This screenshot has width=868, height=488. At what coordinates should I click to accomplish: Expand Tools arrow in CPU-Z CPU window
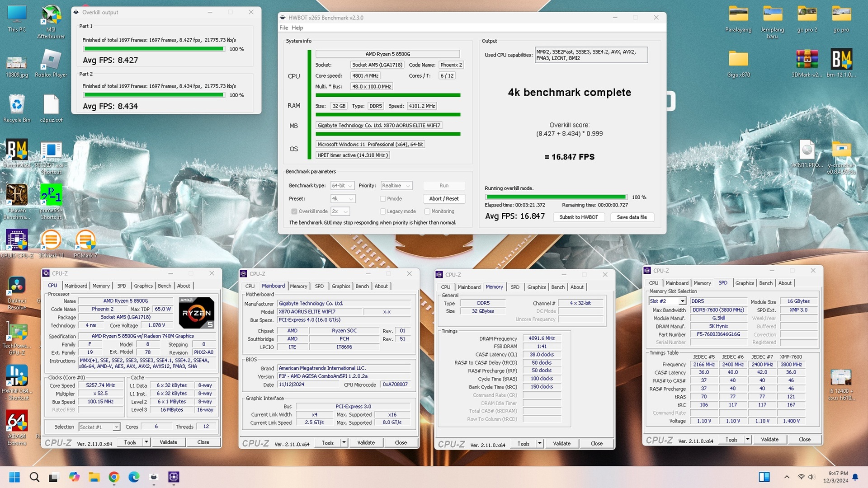click(146, 442)
